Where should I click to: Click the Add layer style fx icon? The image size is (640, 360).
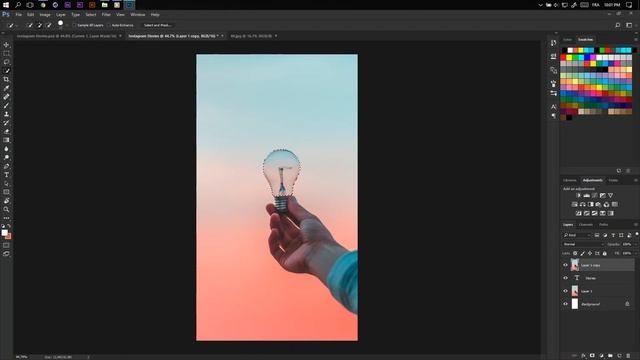(583, 356)
